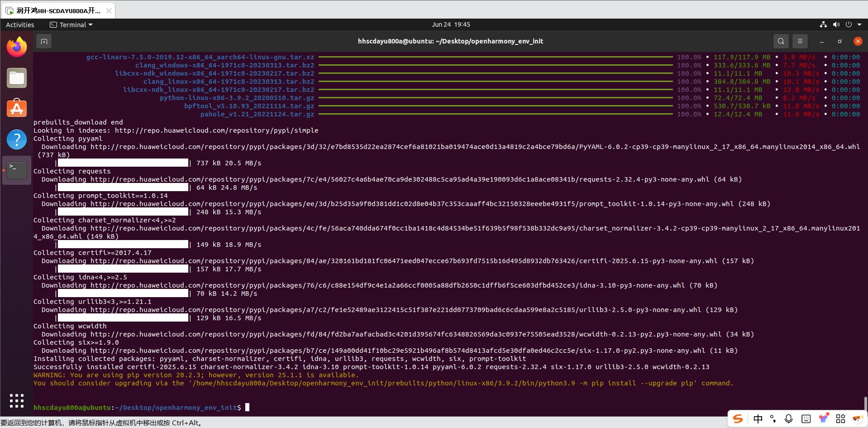868x428 pixels.
Task: Open Firefox from the Ubuntu dock
Action: 17,47
